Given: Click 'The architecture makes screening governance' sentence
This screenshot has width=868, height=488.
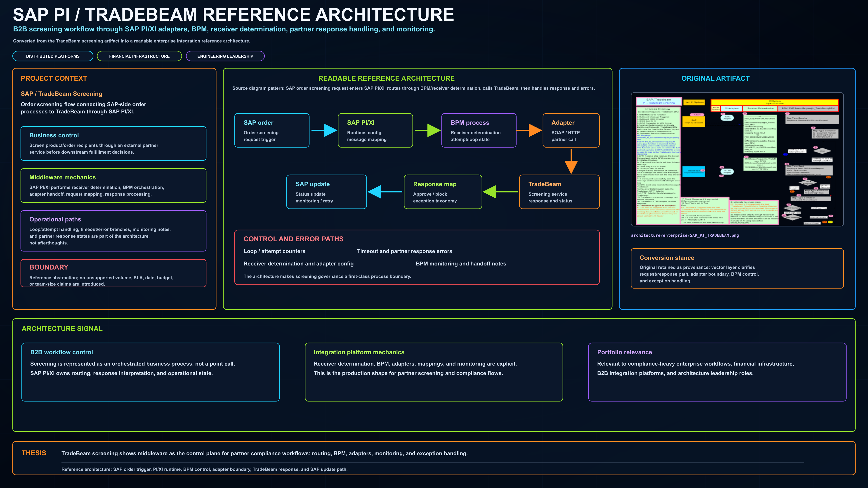Looking at the screenshot, I should 327,277.
